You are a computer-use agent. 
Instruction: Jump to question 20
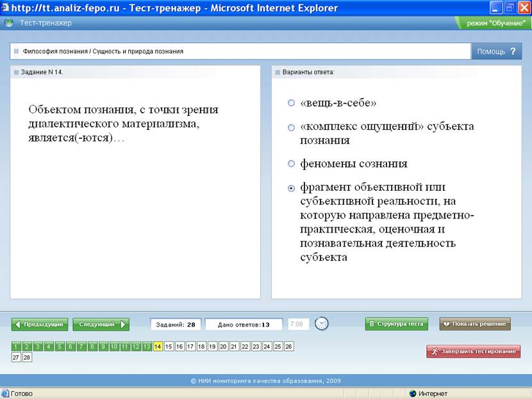click(223, 346)
